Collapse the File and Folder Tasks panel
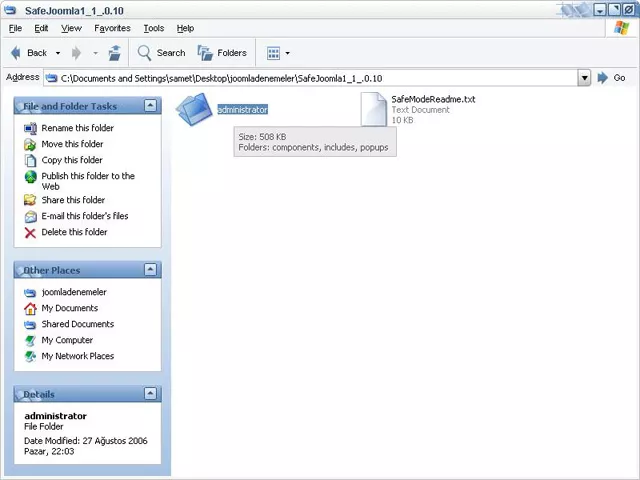This screenshot has height=480, width=640. tap(150, 106)
